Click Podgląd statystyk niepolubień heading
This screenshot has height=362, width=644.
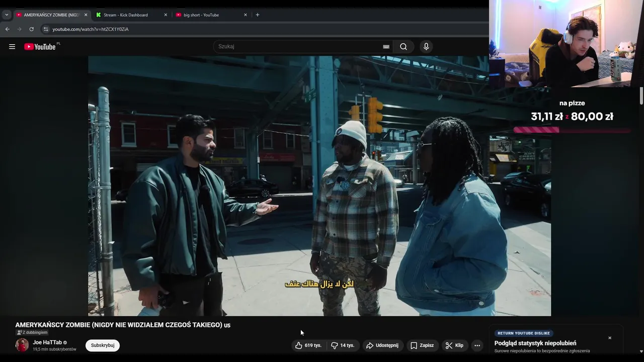(535, 343)
